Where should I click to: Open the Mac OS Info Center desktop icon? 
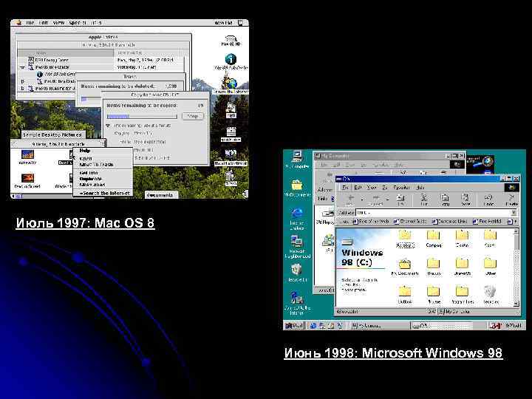click(x=231, y=61)
